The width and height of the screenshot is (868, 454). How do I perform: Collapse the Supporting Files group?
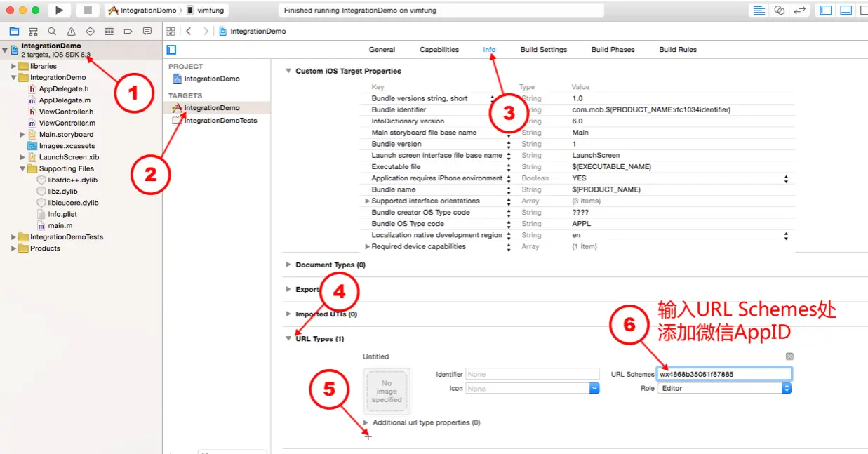(x=22, y=168)
